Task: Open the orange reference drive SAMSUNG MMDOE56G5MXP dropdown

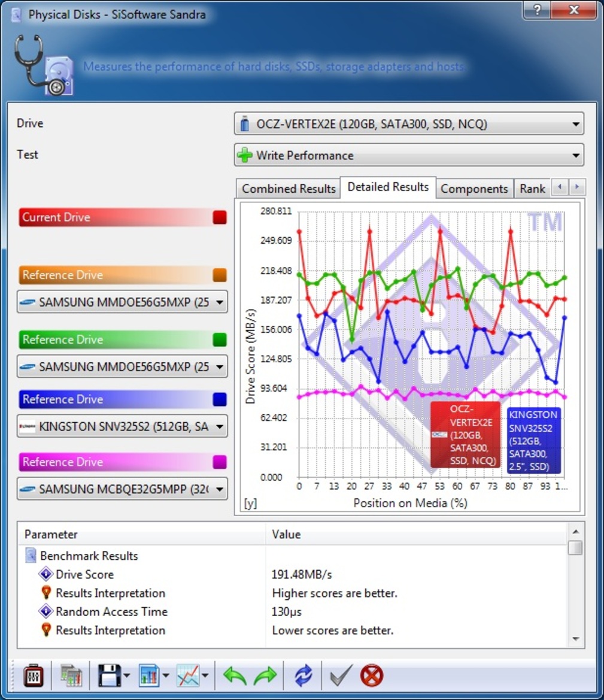Action: coord(122,302)
